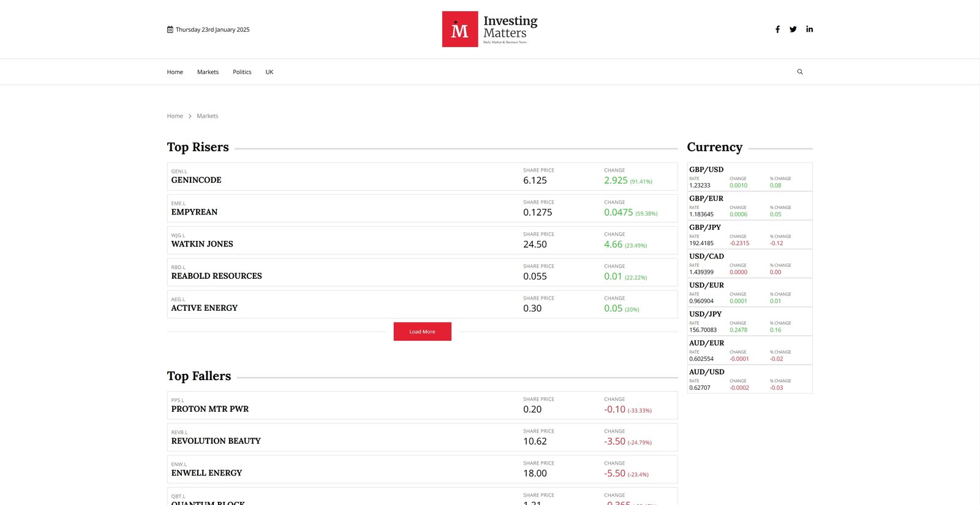Click the Top Fallers heading
The height and width of the screenshot is (505, 980).
pyautogui.click(x=199, y=376)
